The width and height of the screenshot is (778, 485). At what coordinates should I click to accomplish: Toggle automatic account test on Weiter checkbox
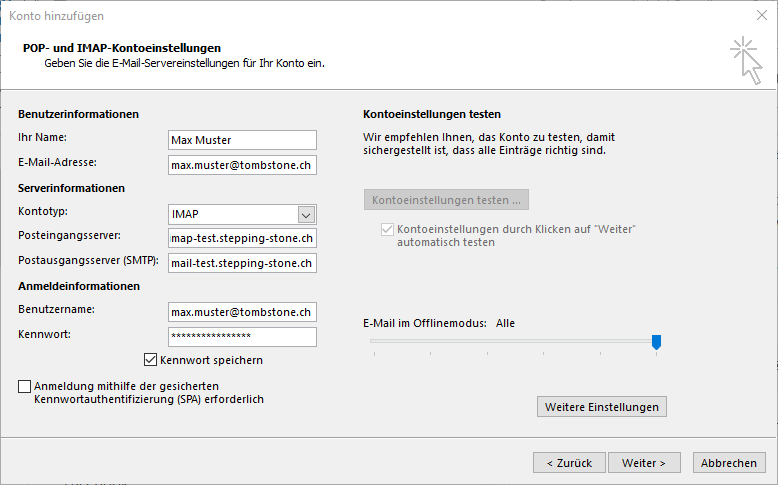(387, 230)
